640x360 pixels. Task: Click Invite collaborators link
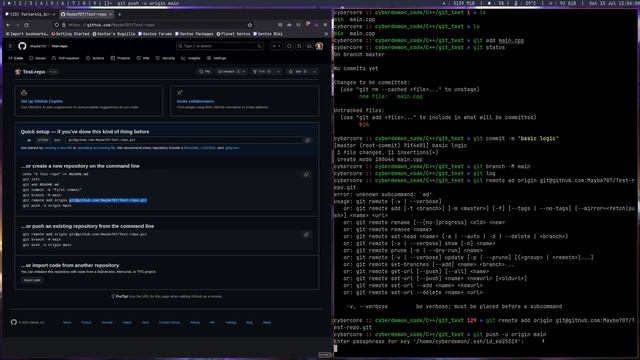pos(195,101)
